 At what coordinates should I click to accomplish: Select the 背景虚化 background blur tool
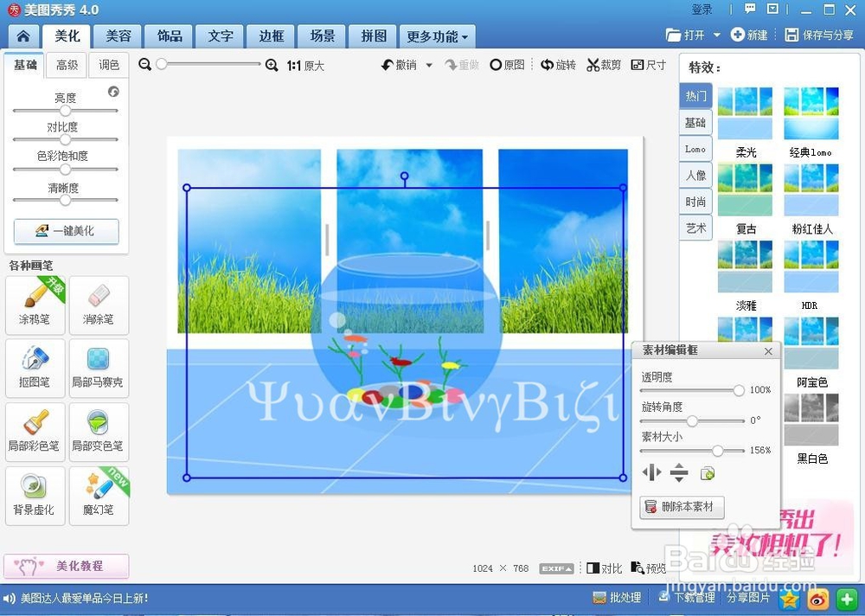[x=35, y=495]
